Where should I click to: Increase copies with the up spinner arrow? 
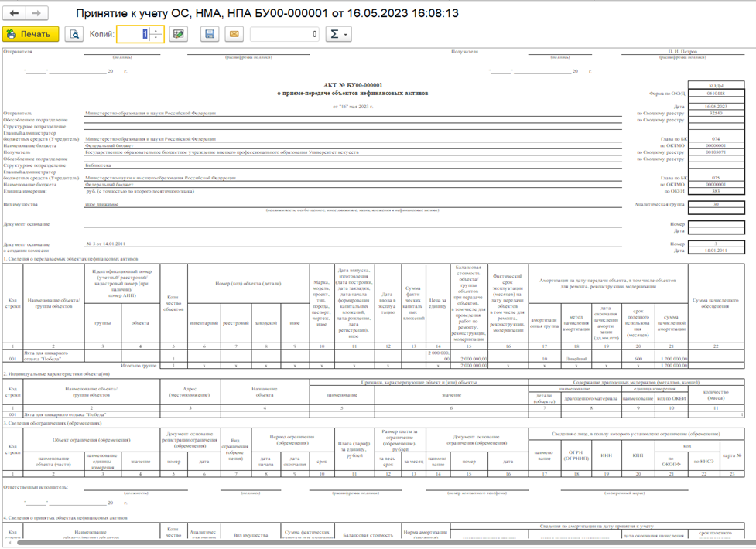point(156,31)
